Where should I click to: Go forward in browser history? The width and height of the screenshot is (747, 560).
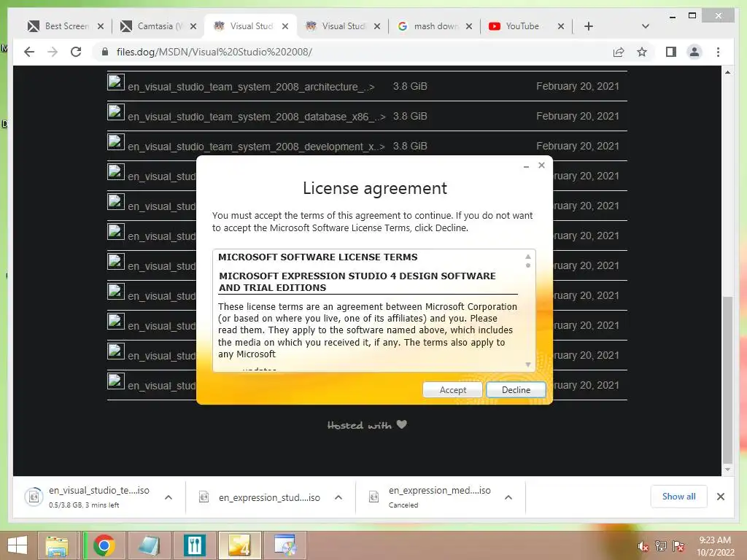coord(53,52)
